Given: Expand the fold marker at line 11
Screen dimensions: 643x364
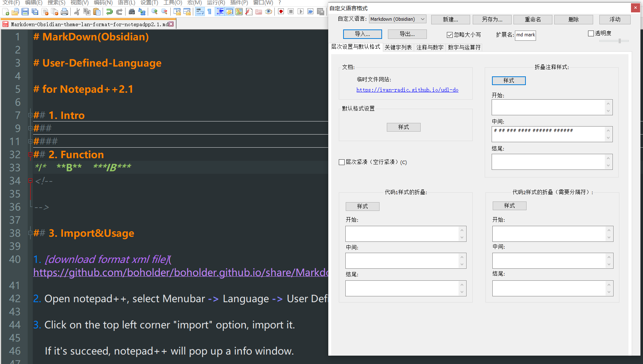Looking at the screenshot, I should [x=30, y=141].
